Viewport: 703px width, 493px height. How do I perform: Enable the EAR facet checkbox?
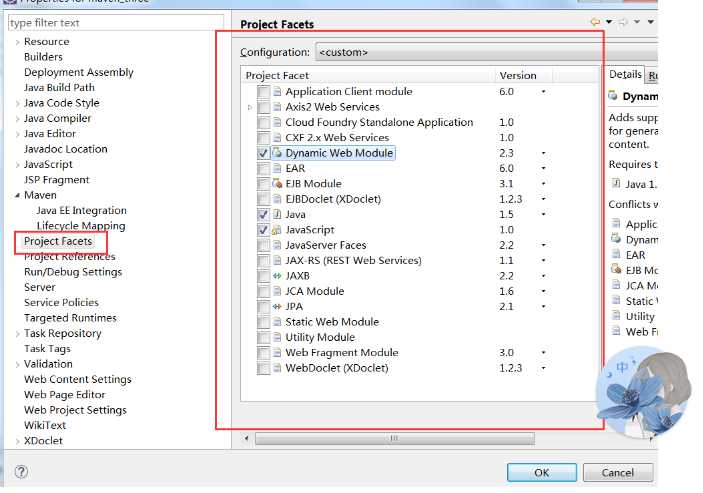[x=263, y=169]
